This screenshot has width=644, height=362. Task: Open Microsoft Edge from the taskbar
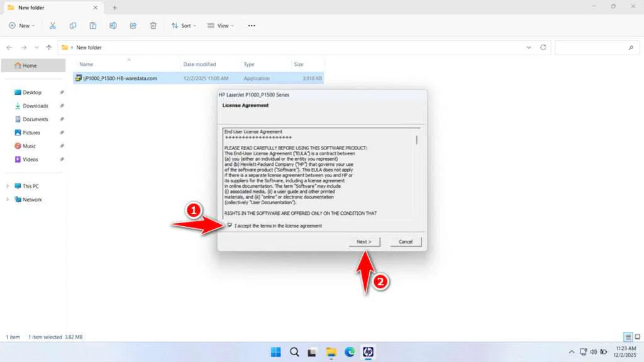350,352
